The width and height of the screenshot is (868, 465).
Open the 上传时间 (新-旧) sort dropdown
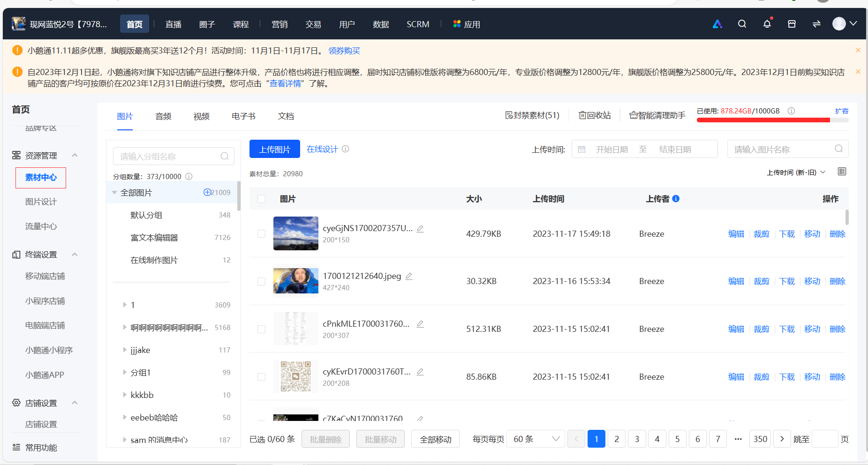[796, 172]
